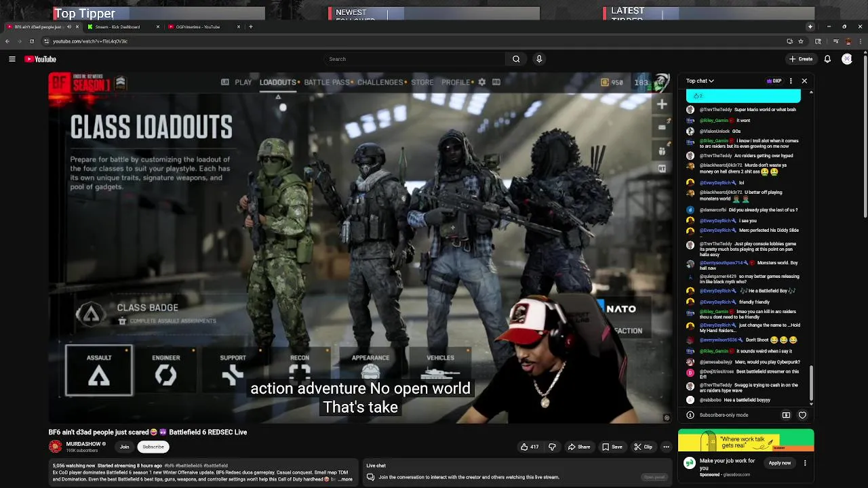
Task: Open the PLAY menu in the game
Action: pyautogui.click(x=243, y=82)
